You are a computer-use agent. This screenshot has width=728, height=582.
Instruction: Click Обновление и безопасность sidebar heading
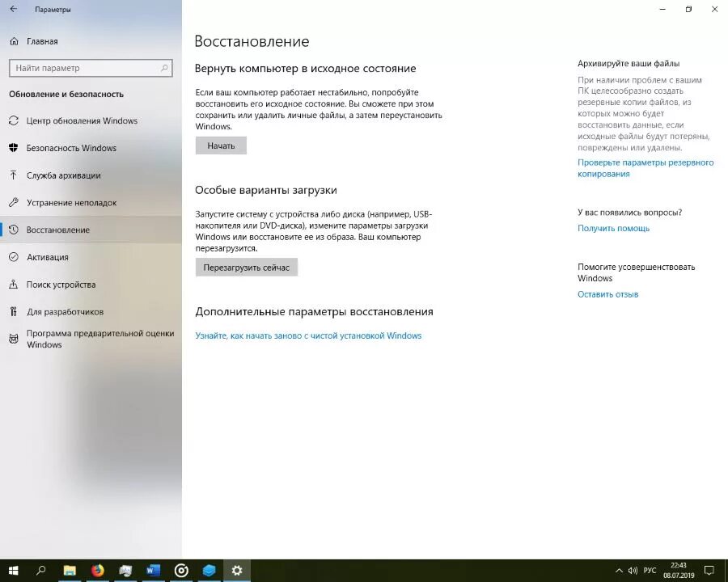66,95
